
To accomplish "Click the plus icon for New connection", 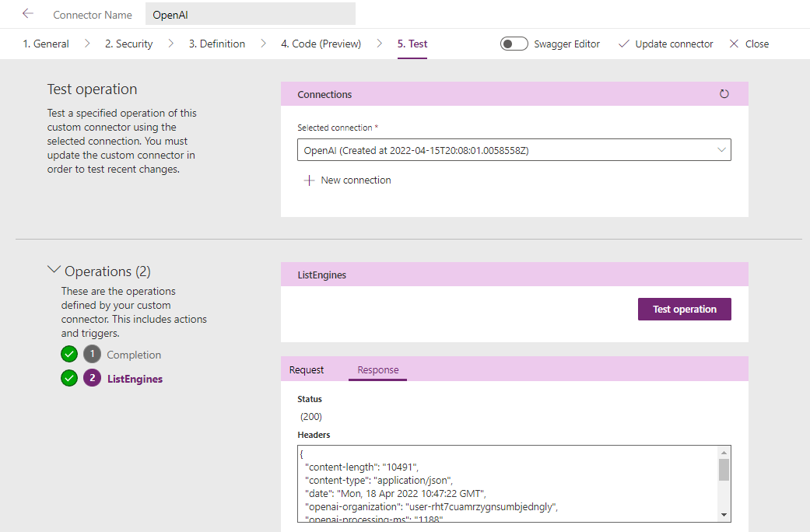I will click(x=309, y=180).
